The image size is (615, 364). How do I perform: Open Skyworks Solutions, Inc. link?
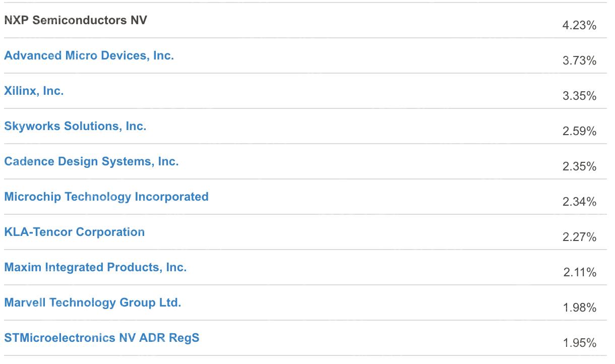tap(75, 127)
